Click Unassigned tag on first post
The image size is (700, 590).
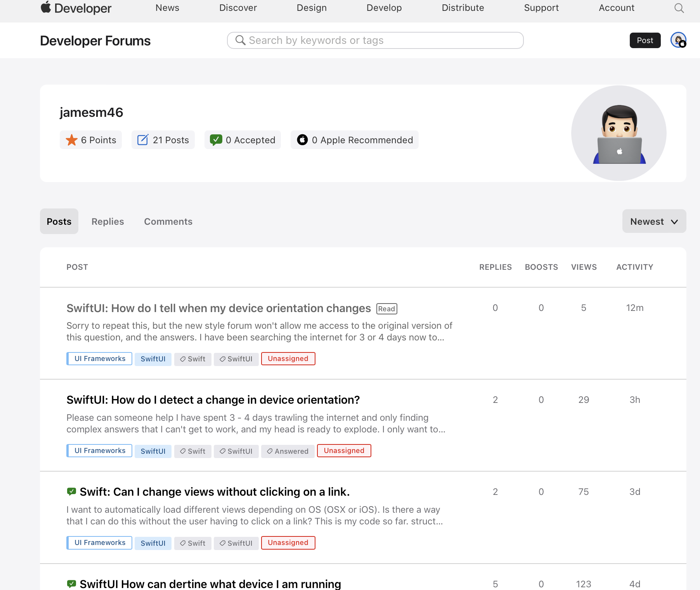click(288, 359)
